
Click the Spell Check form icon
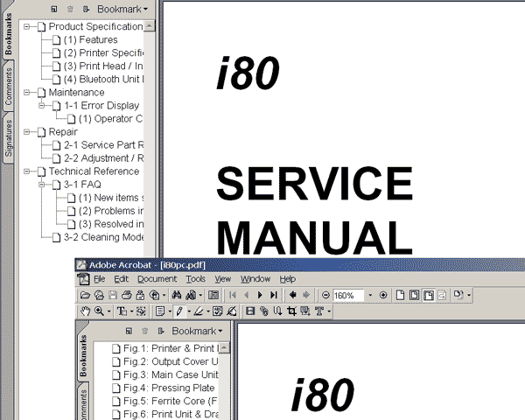click(x=217, y=311)
